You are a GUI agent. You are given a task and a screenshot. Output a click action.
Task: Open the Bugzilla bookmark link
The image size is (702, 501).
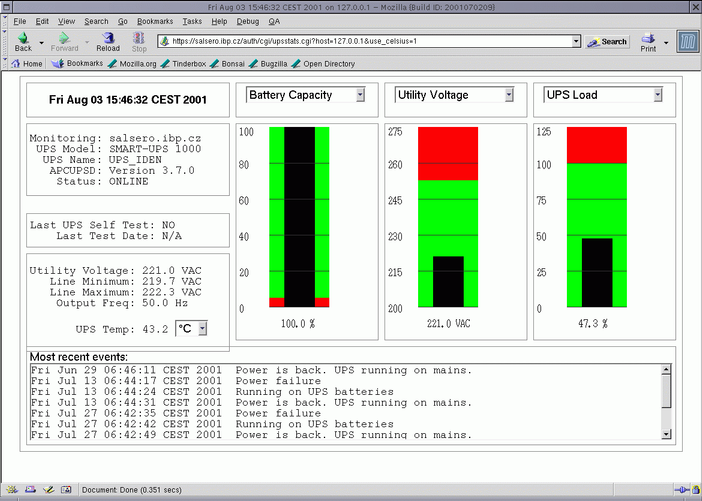point(268,64)
